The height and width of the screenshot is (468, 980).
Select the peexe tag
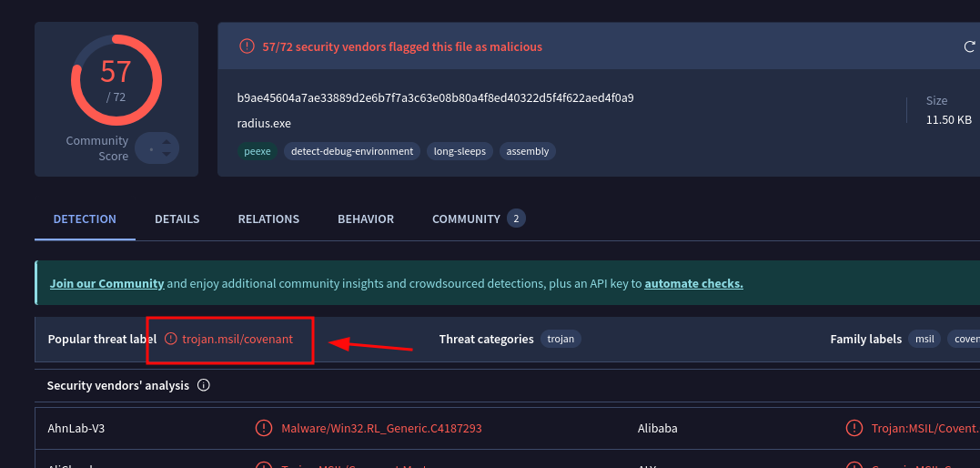[258, 151]
